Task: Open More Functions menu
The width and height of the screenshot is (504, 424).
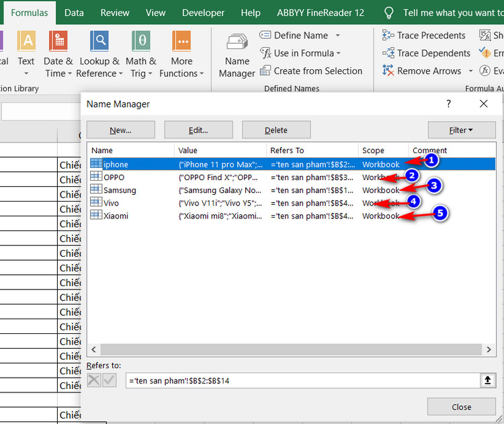Action: (x=181, y=53)
